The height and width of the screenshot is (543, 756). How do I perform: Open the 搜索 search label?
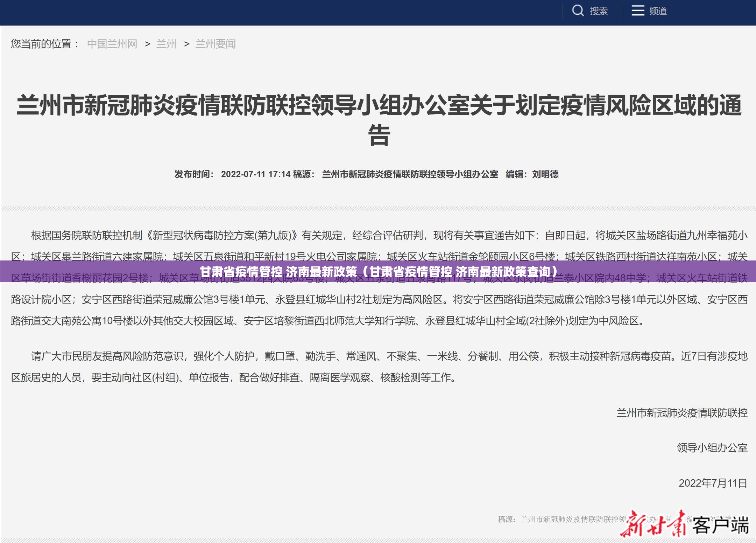pyautogui.click(x=599, y=11)
